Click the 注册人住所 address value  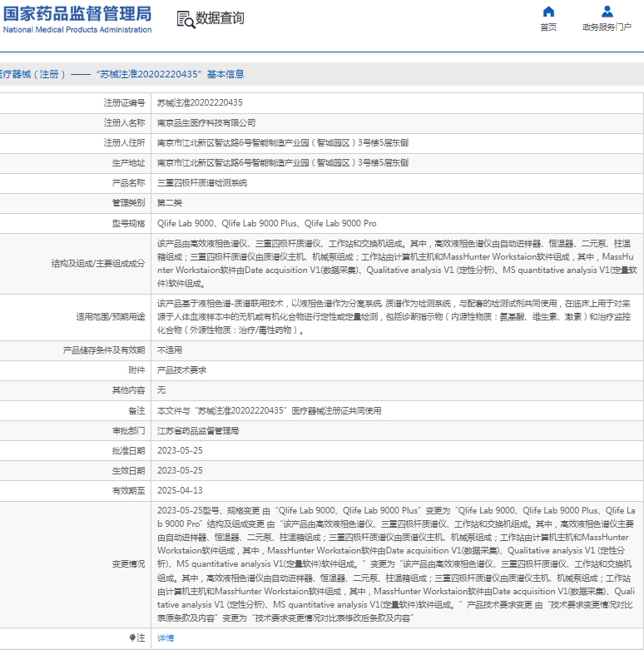click(283, 143)
